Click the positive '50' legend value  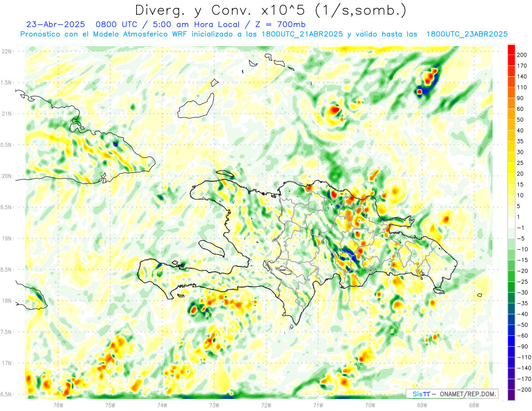click(x=520, y=120)
